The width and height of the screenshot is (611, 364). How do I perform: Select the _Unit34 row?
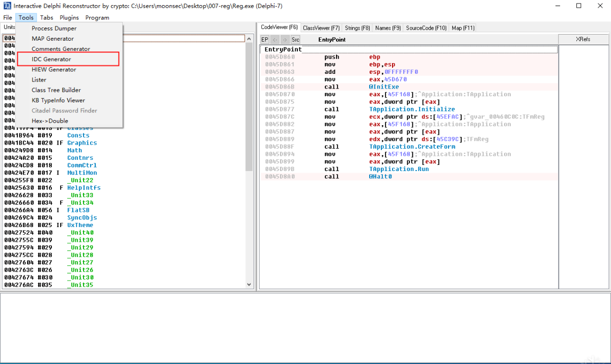click(x=124, y=203)
